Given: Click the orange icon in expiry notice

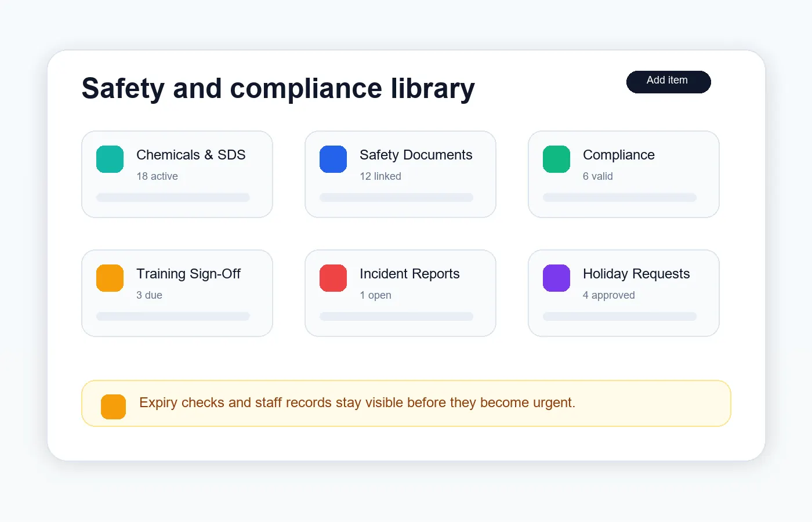Looking at the screenshot, I should coord(113,407).
